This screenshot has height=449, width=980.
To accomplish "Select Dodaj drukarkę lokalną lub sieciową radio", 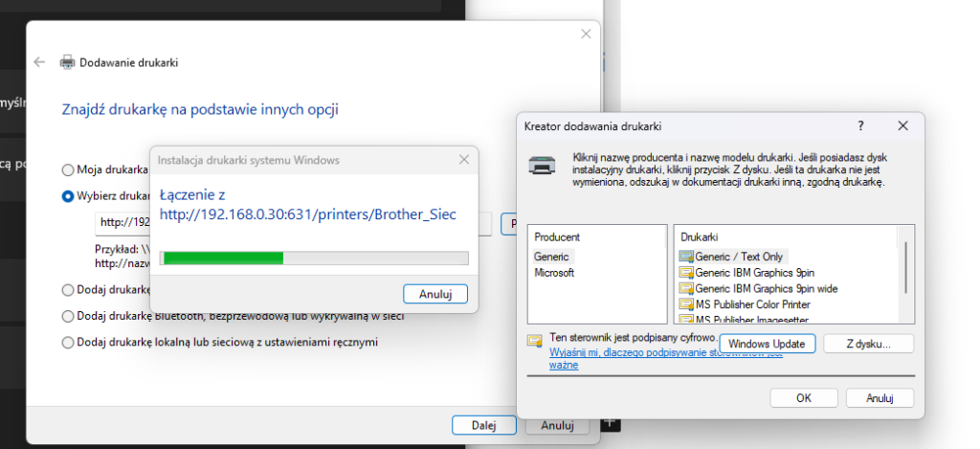I will tap(68, 343).
